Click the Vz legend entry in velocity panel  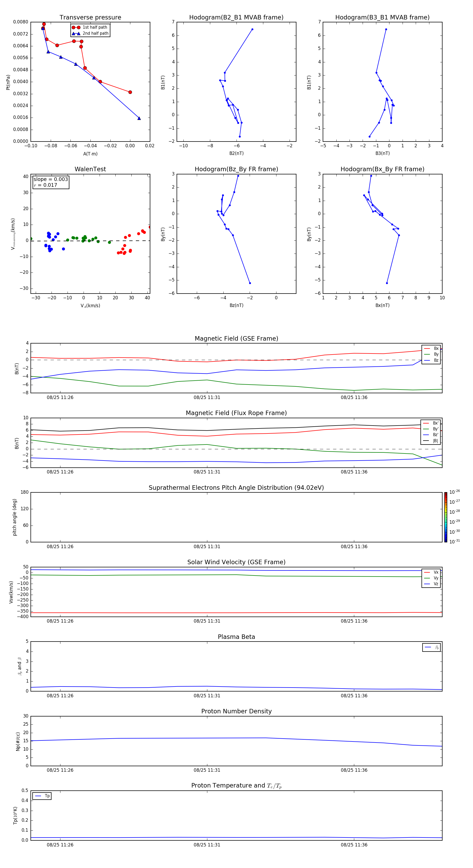[431, 584]
